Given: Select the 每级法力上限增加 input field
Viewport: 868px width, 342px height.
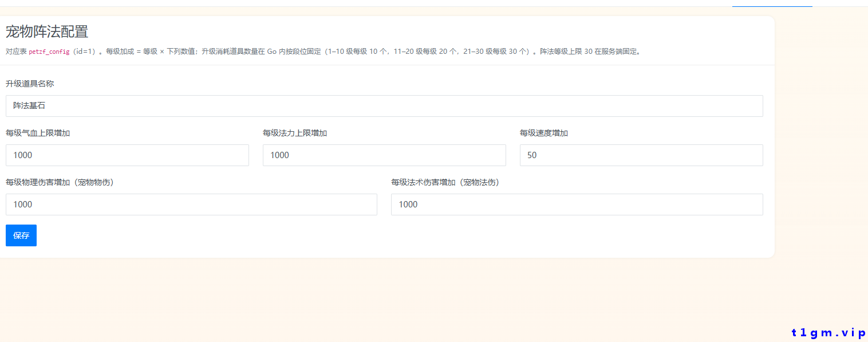Looking at the screenshot, I should 384,155.
